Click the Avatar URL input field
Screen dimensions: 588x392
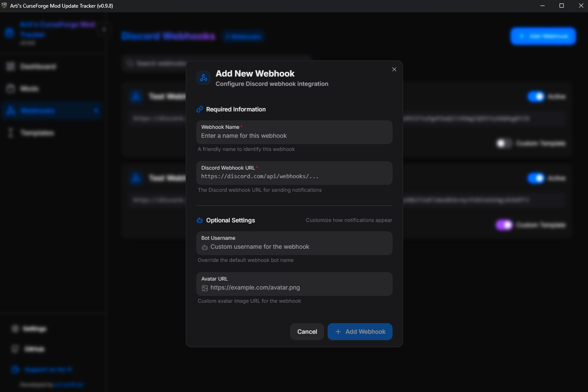294,284
